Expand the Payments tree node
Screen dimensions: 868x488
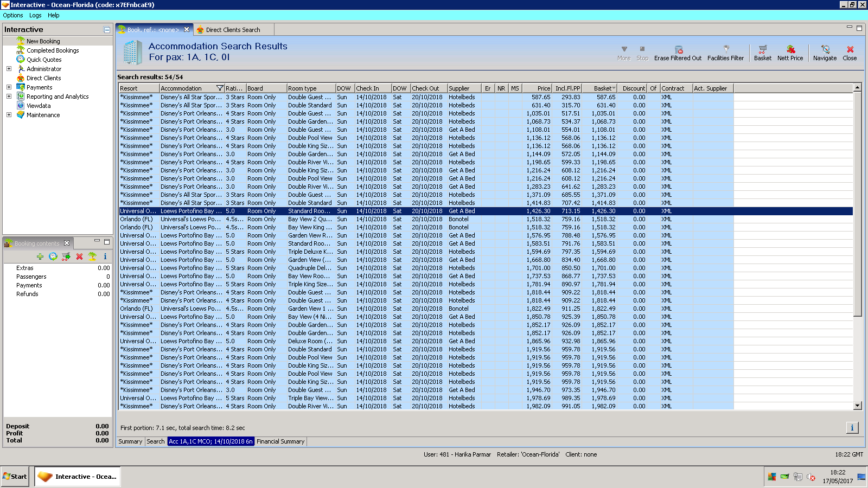(x=9, y=87)
